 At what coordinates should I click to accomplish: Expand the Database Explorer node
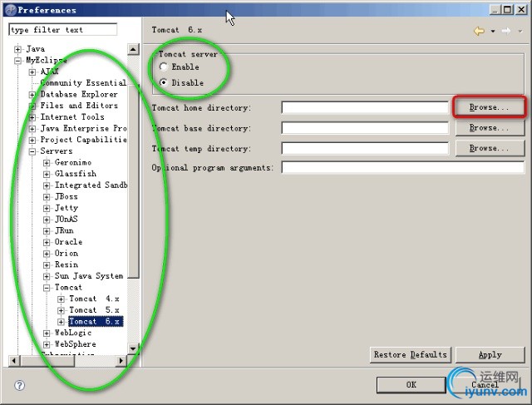[32, 94]
